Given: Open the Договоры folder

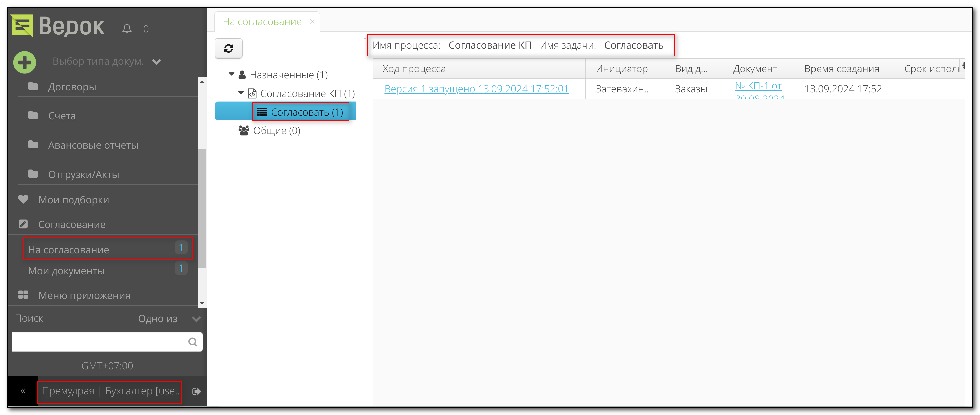Looking at the screenshot, I should click(72, 87).
